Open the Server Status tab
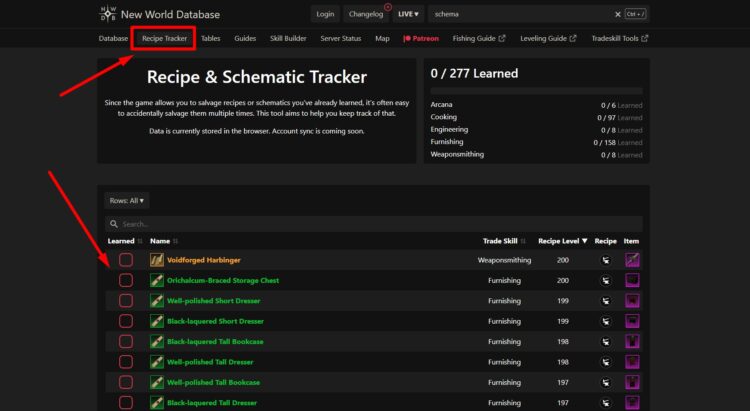This screenshot has width=750, height=411. pyautogui.click(x=341, y=38)
